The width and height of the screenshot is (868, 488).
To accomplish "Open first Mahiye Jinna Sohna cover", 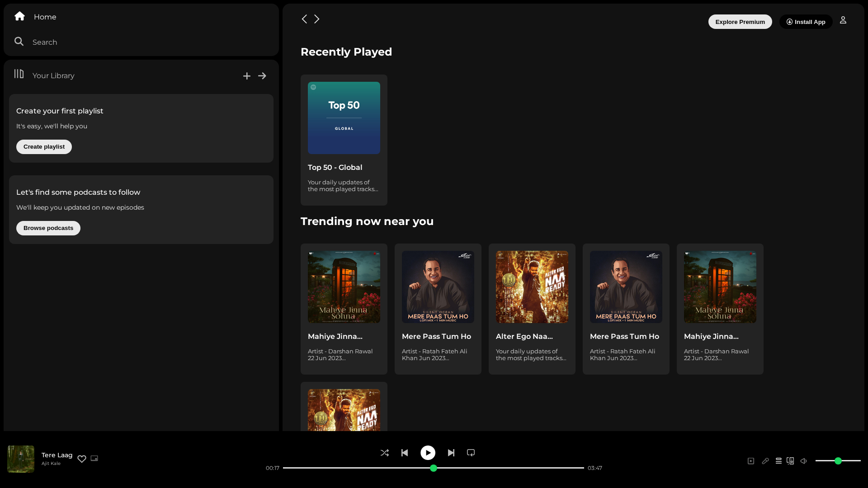I will point(344,287).
